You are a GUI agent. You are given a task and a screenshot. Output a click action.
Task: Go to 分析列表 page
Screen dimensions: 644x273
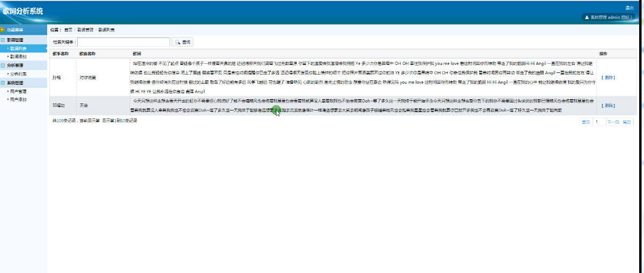click(x=18, y=74)
